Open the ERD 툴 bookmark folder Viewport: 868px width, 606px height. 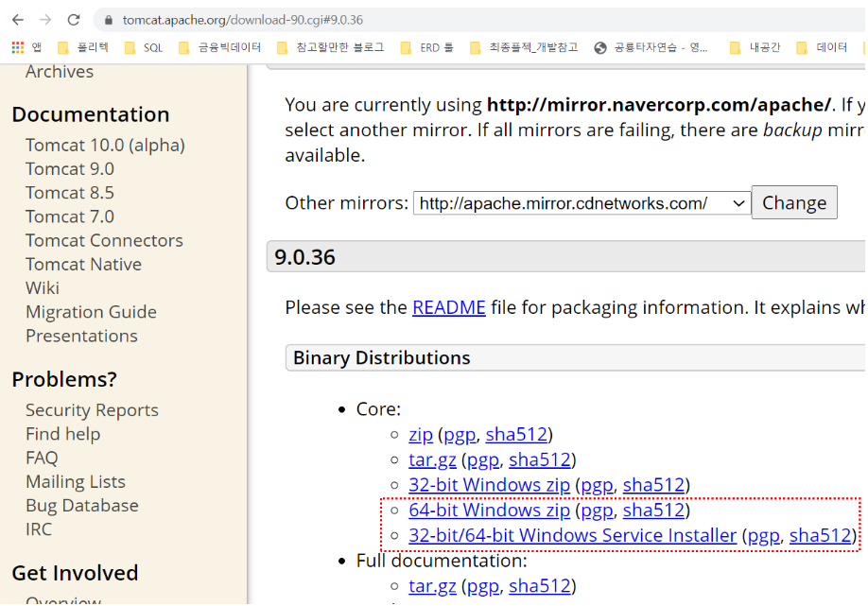pyautogui.click(x=426, y=47)
